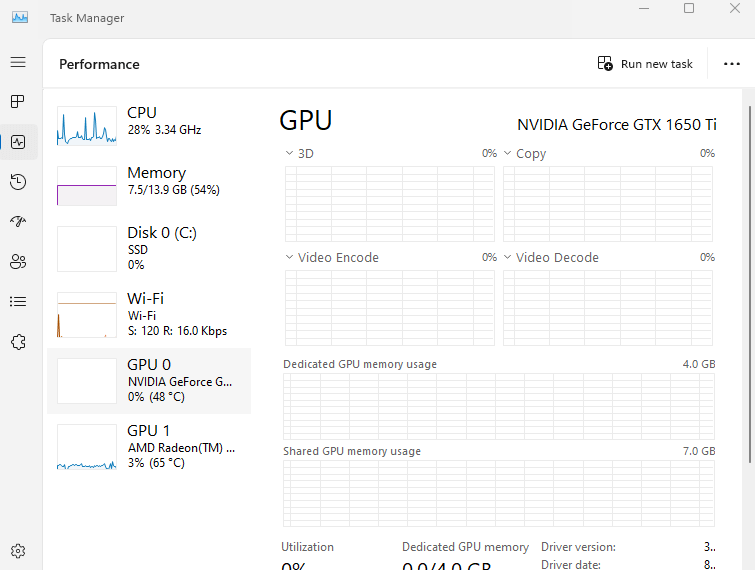The width and height of the screenshot is (755, 570).
Task: Click the 3D engine graph
Action: 390,204
